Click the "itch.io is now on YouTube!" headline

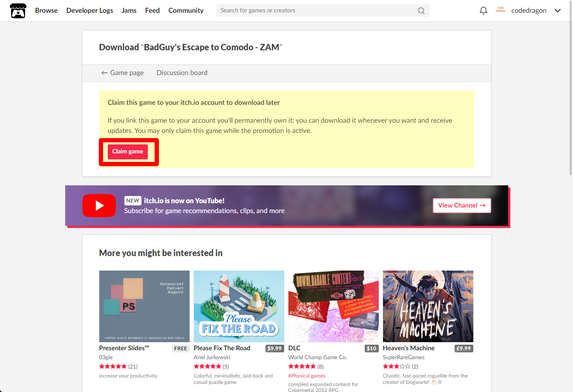pos(184,201)
